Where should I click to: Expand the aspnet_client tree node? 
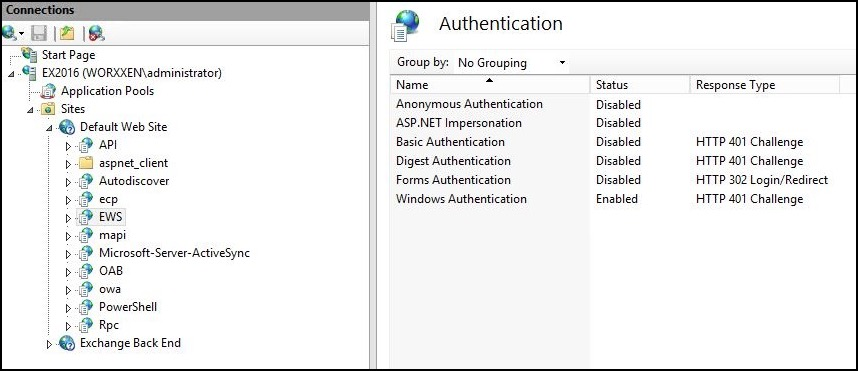tap(68, 164)
